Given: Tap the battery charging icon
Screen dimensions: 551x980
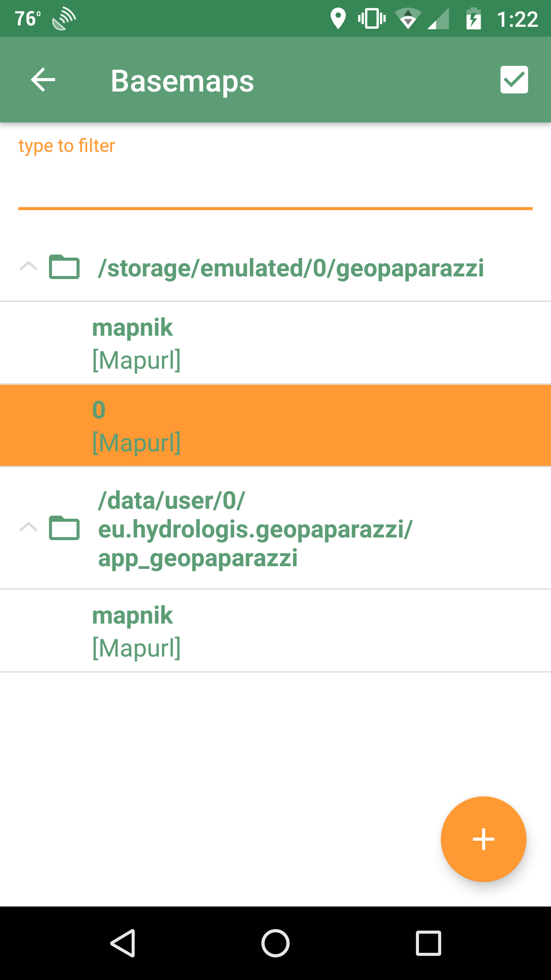Looking at the screenshot, I should click(473, 18).
